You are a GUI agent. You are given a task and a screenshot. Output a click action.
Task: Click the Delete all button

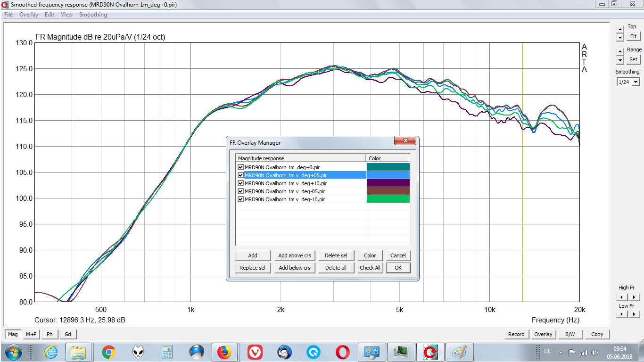point(336,268)
